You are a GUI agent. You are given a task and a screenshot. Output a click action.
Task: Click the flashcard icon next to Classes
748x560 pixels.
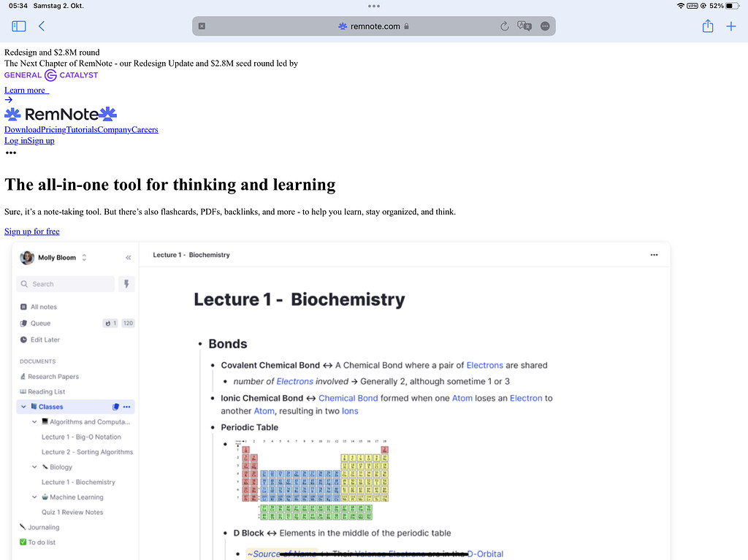(x=115, y=407)
